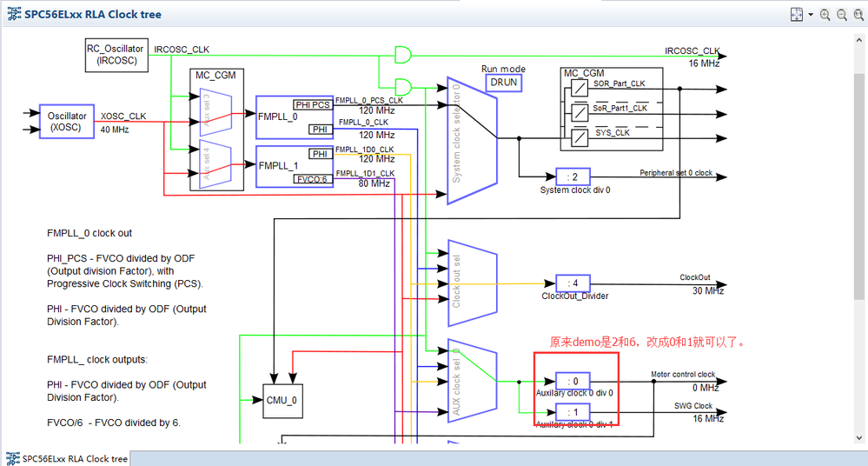Select the SPC56ELxx RLA Clock tree bottom tab
Image resolution: width=868 pixels, height=466 pixels.
coord(66,459)
